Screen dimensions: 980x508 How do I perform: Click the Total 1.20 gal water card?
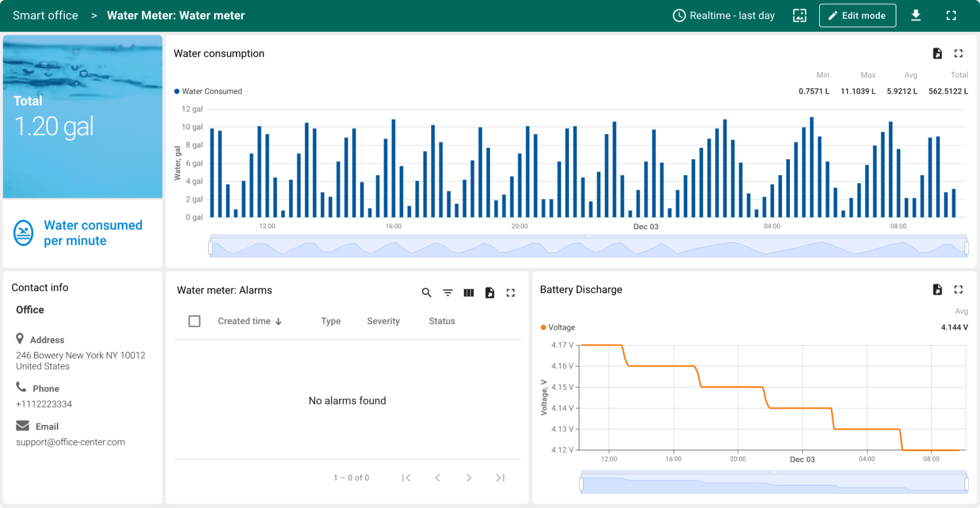click(82, 116)
